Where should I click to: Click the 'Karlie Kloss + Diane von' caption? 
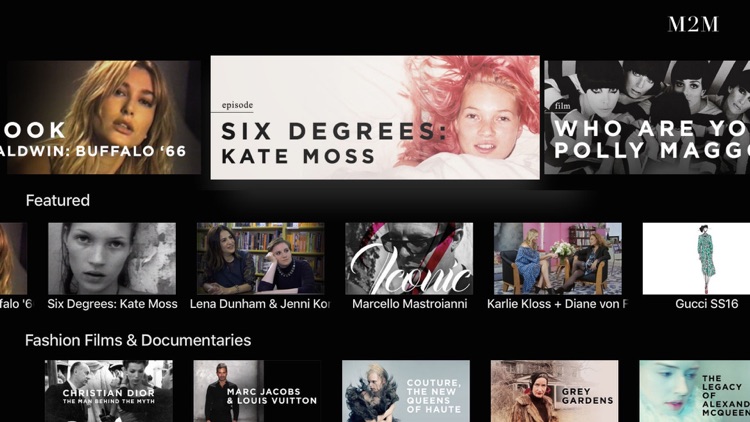point(557,304)
